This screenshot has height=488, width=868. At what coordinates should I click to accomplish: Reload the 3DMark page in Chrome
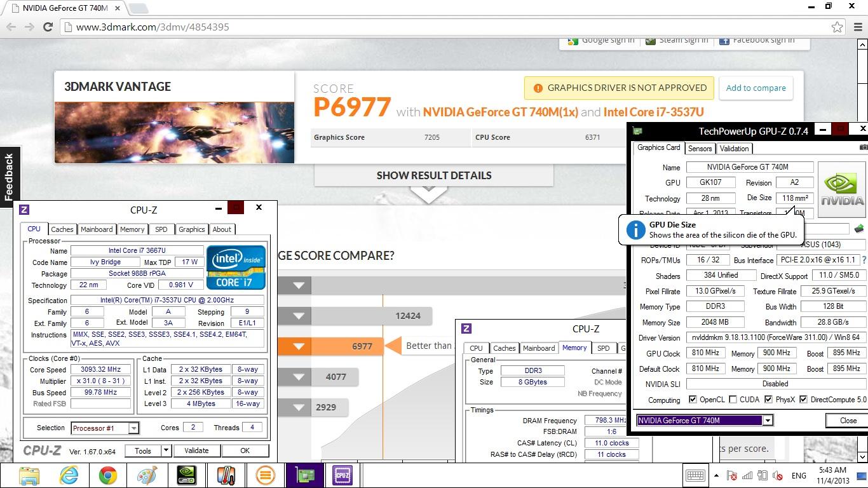48,27
